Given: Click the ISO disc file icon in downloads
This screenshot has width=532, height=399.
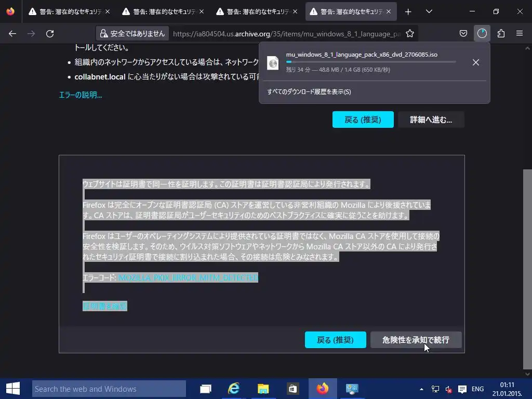Looking at the screenshot, I should coord(273,63).
